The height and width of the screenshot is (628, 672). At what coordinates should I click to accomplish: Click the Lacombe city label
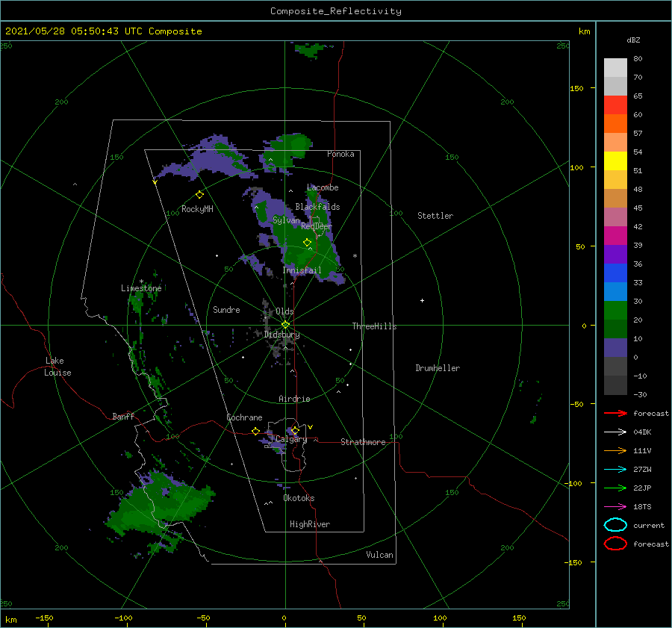(x=323, y=187)
